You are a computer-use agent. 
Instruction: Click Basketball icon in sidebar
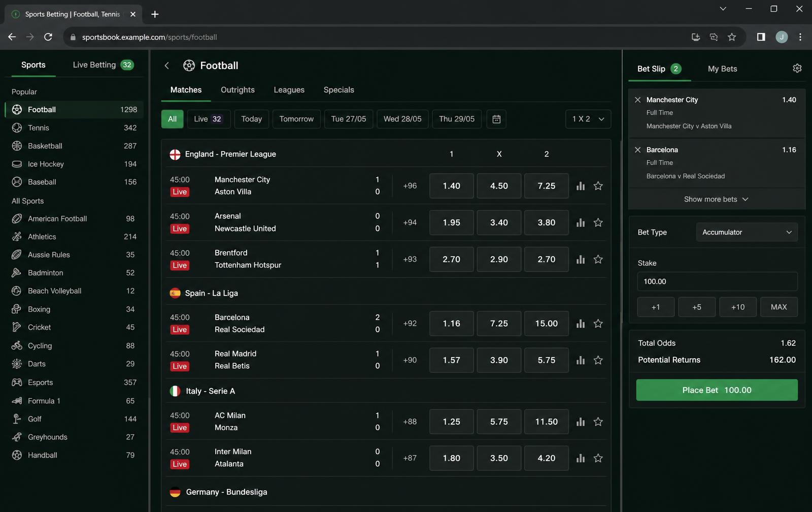[17, 146]
